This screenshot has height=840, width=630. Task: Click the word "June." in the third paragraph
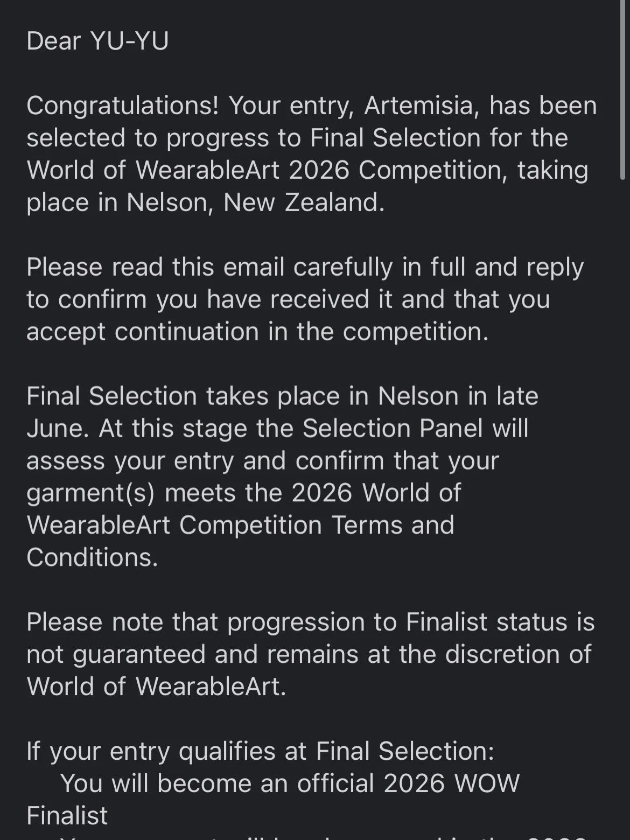[58, 429]
